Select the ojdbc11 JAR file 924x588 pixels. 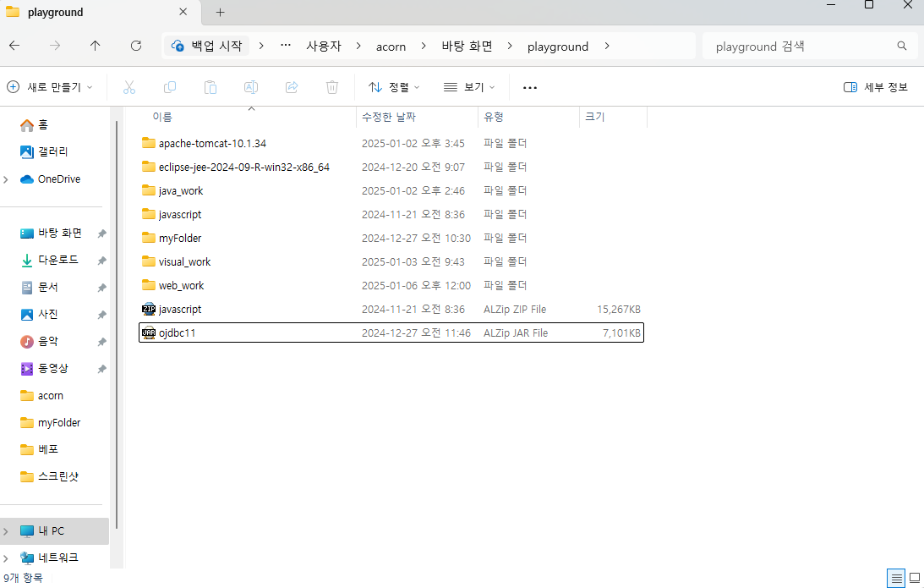391,332
